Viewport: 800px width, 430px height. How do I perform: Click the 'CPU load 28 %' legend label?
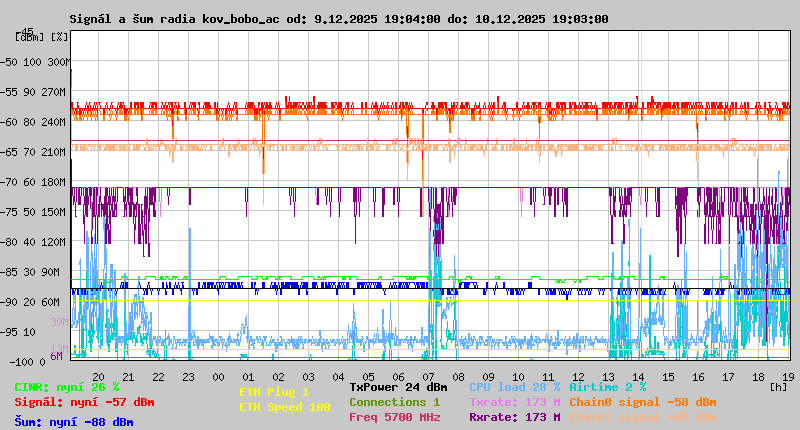point(515,387)
